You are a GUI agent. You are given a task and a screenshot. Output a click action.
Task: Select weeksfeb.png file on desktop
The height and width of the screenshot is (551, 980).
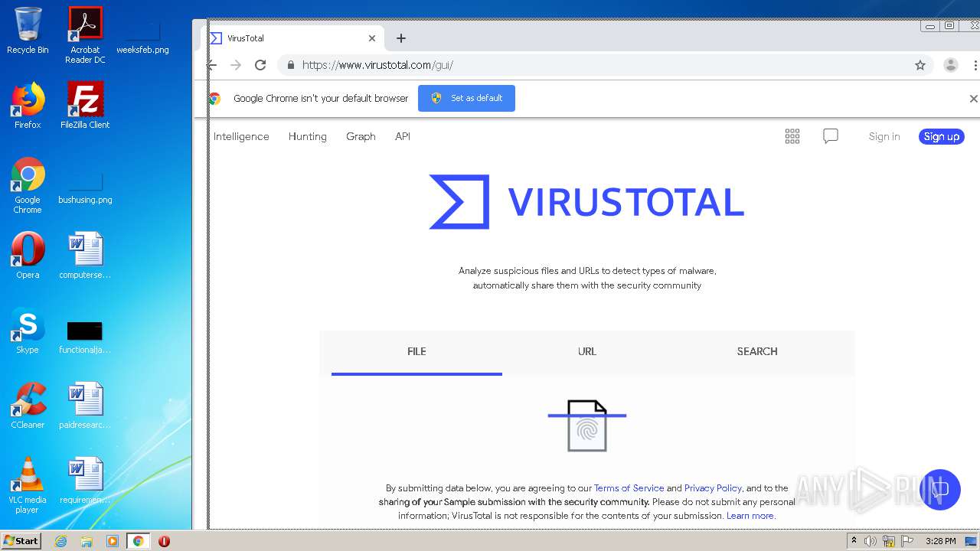[x=142, y=35]
